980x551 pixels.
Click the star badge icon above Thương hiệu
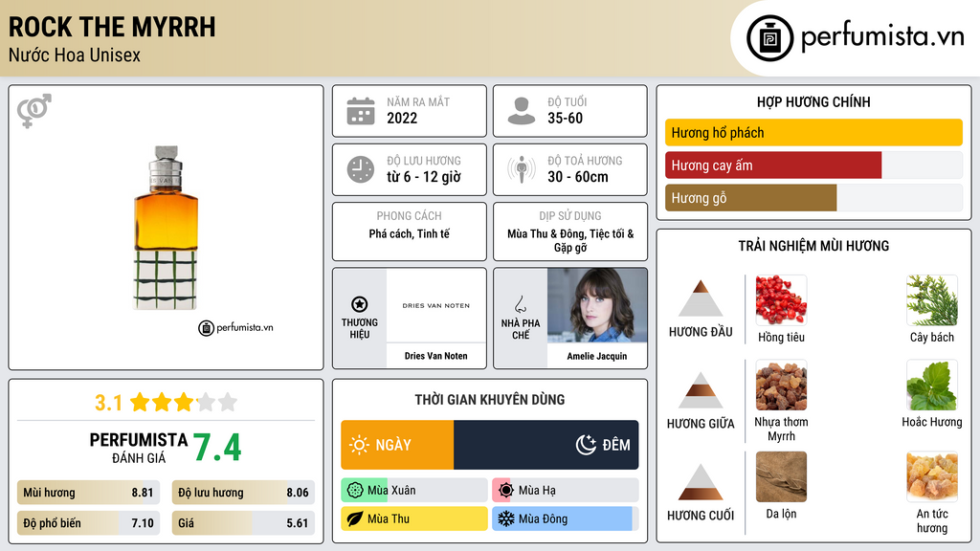360,304
